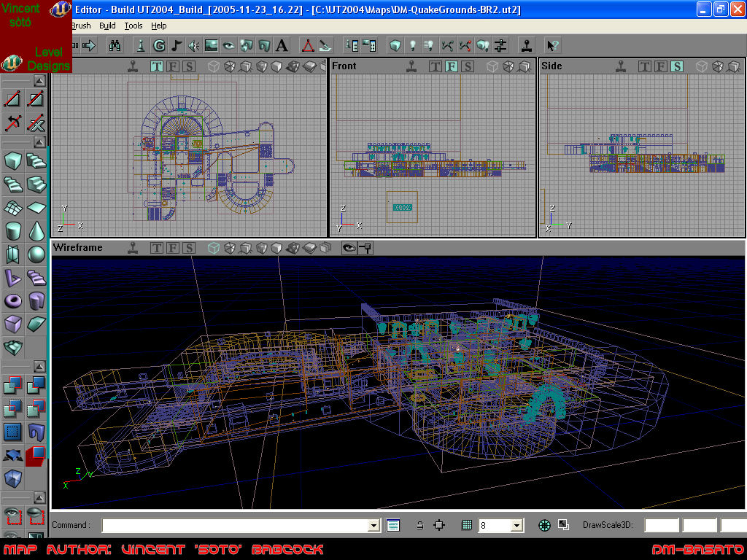Click the F button in the Front viewport header
747x560 pixels.
point(450,66)
